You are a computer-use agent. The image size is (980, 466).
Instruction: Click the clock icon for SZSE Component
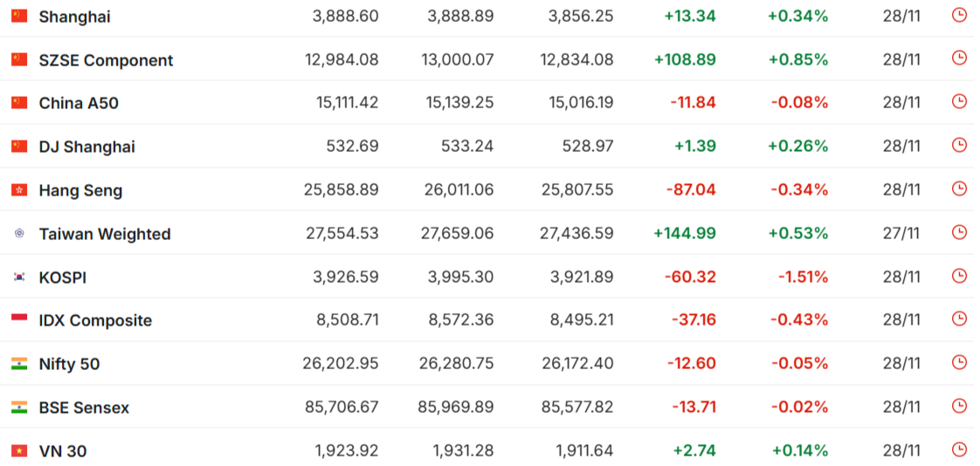pos(959,58)
